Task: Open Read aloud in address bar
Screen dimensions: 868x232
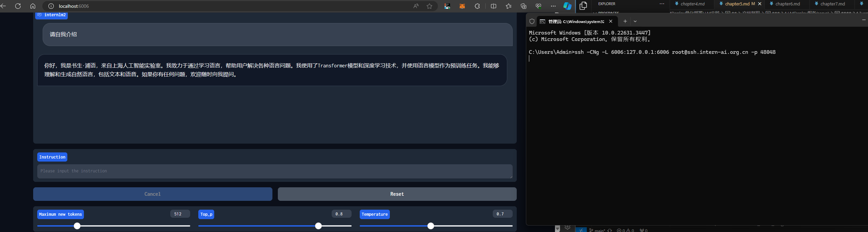Action: tap(416, 6)
